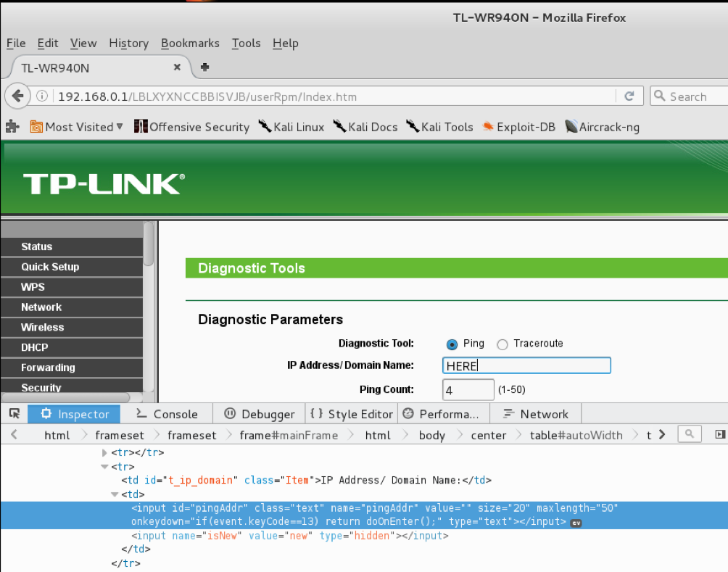Open Network in router sidebar
This screenshot has height=572, width=728.
[x=72, y=307]
